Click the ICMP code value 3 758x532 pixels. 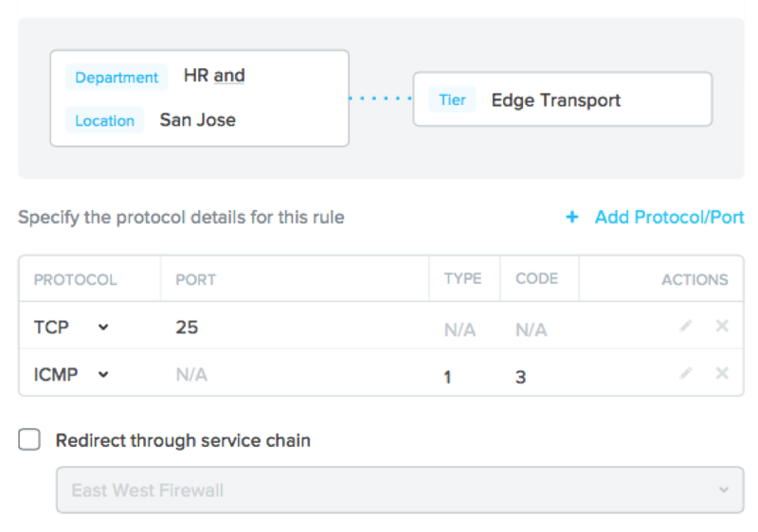(x=520, y=377)
